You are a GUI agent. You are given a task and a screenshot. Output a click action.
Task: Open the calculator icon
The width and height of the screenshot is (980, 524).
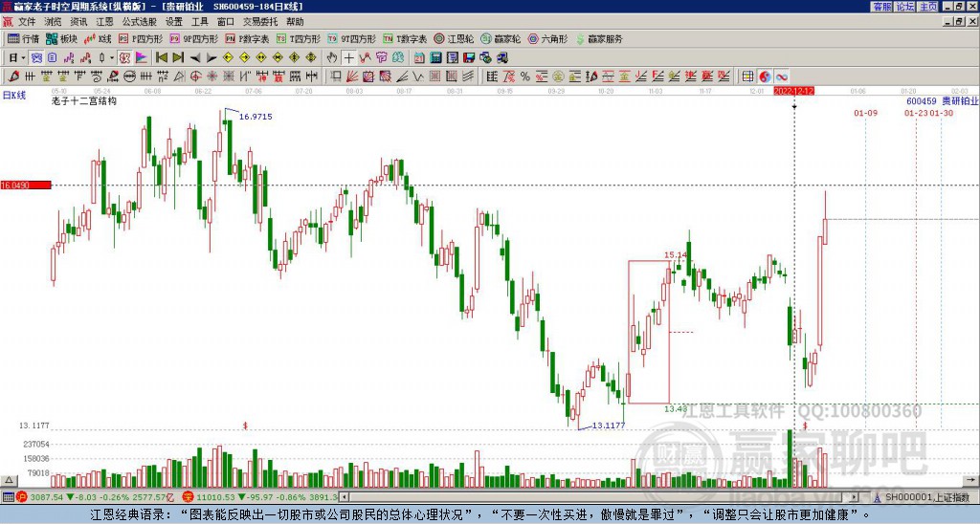tap(435, 58)
